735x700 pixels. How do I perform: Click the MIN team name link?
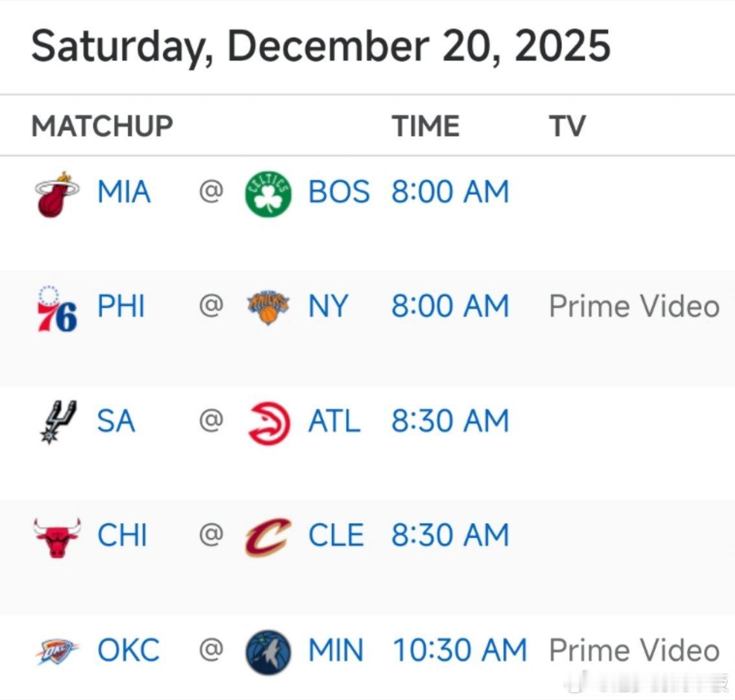pos(336,650)
